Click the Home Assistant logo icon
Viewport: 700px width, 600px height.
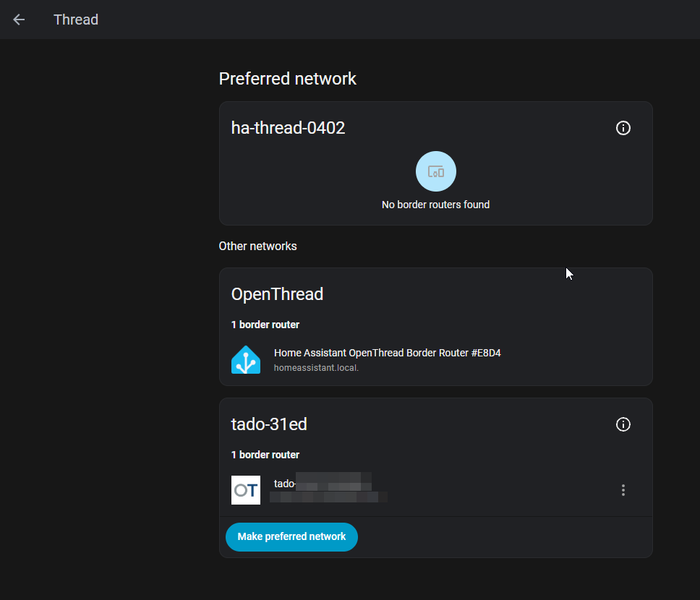click(x=246, y=359)
